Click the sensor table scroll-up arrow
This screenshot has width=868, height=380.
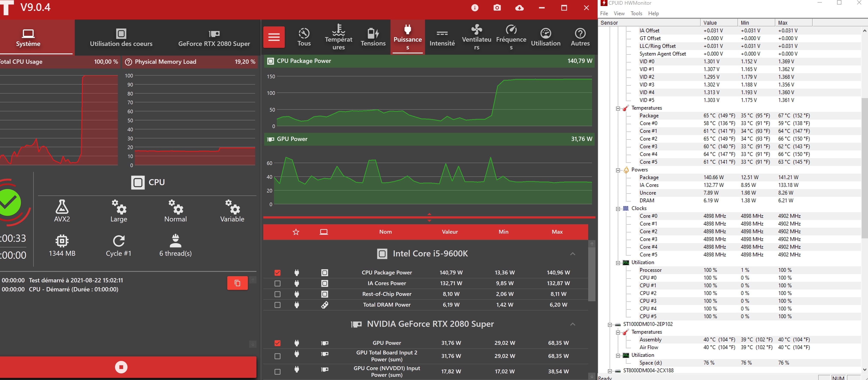592,244
